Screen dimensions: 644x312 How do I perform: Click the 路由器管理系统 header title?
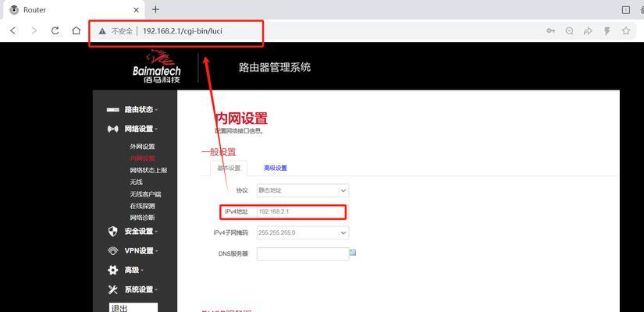point(275,67)
